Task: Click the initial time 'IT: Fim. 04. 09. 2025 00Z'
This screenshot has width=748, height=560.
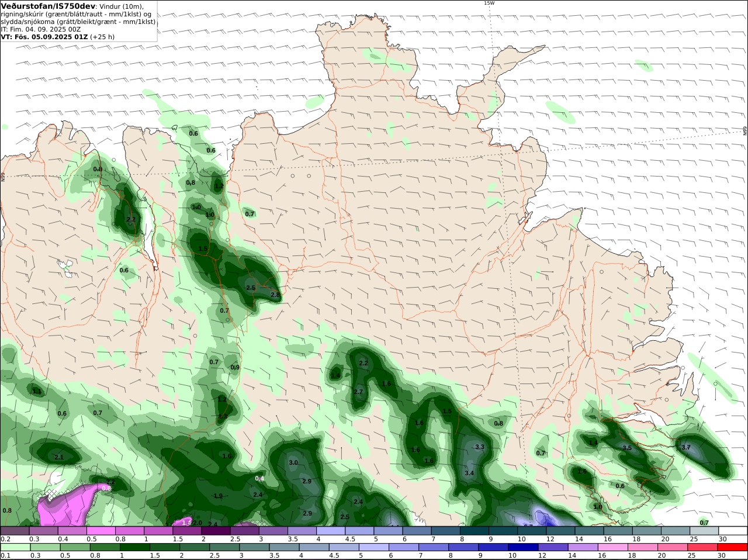Action: pos(40,29)
